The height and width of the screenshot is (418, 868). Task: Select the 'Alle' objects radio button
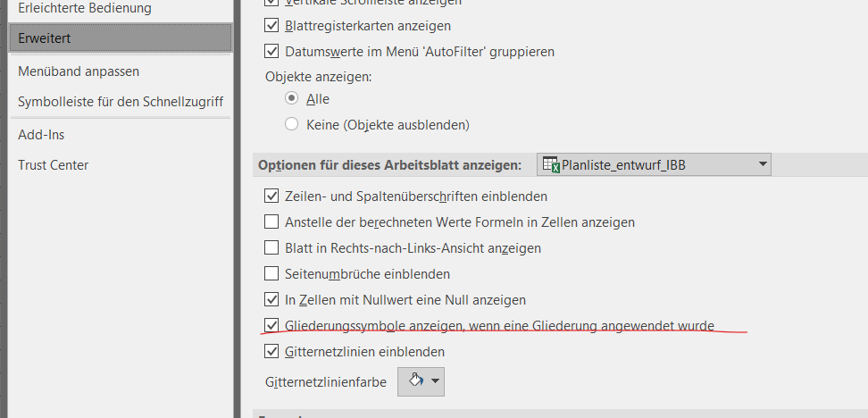(x=291, y=98)
